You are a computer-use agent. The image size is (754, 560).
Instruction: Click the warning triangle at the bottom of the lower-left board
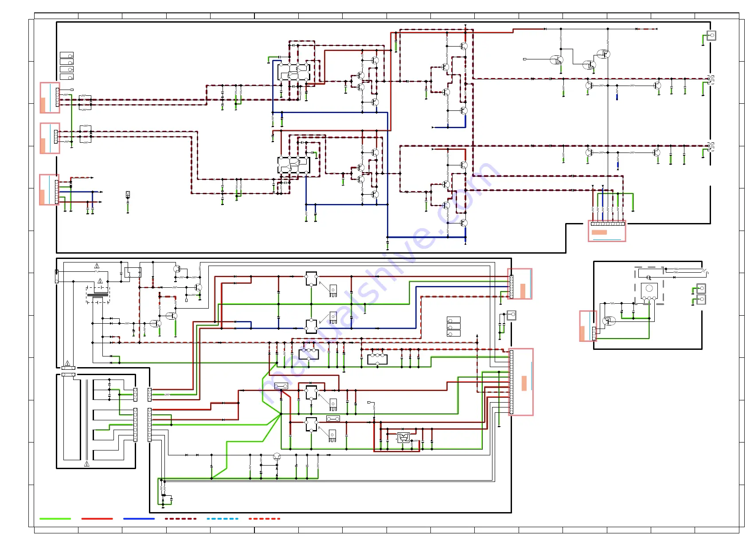pos(87,464)
